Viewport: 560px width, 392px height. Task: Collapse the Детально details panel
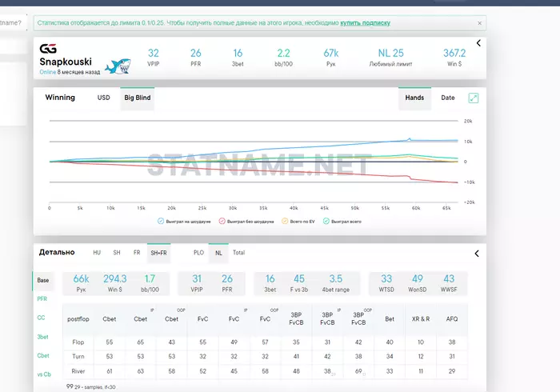477,254
